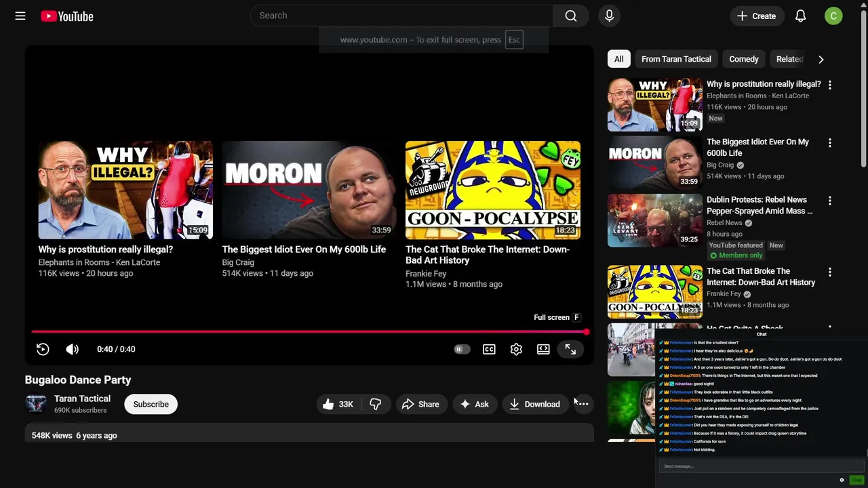Viewport: 868px width, 488px height.
Task: Click 'Frankie Fey' channel under endscreen video
Action: coord(426,273)
